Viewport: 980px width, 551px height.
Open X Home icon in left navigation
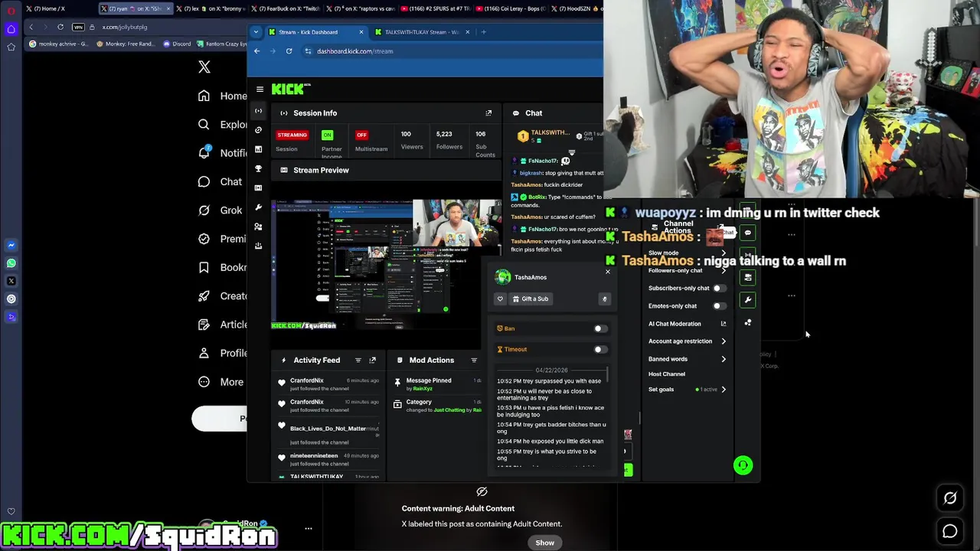pos(204,96)
